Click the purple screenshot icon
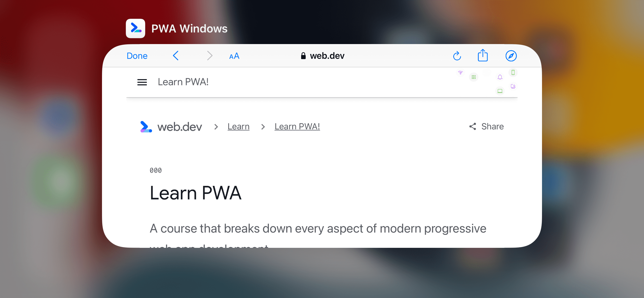644x298 pixels. tap(513, 86)
